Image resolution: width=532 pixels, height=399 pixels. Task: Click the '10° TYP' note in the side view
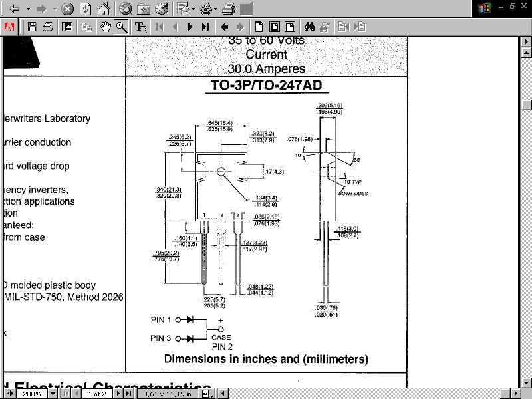coord(353,182)
